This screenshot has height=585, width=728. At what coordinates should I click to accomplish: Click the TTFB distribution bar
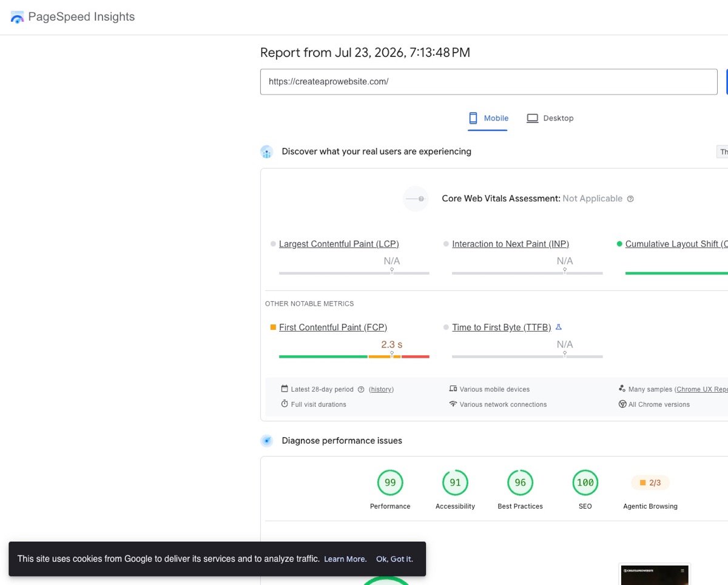pyautogui.click(x=527, y=356)
